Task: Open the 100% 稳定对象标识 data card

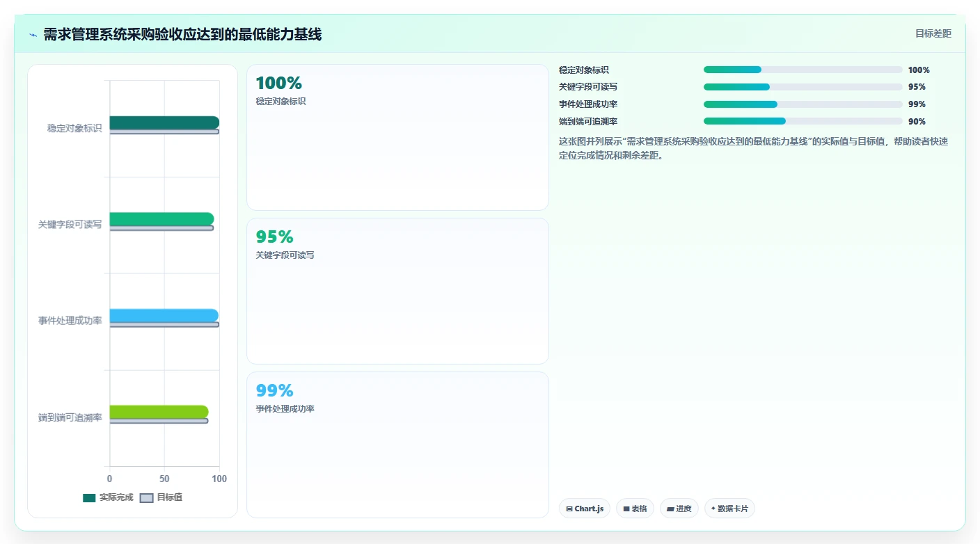Action: click(x=397, y=137)
